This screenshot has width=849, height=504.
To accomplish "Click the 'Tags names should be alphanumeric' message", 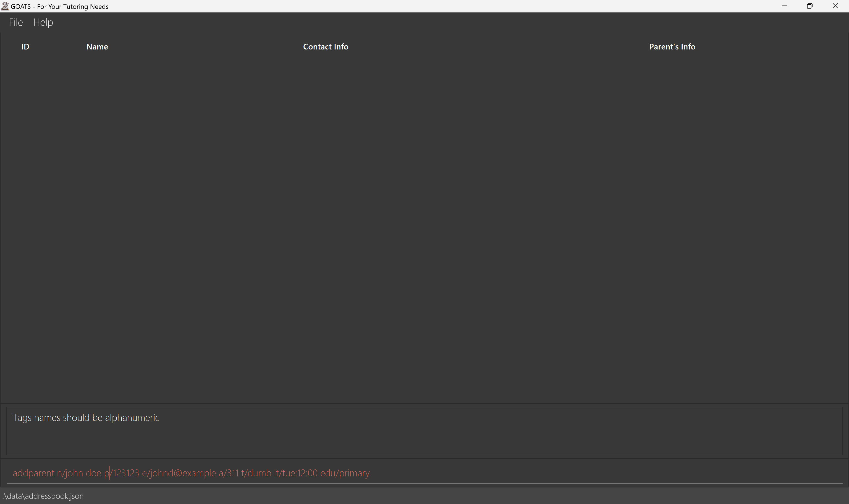I will pos(86,418).
